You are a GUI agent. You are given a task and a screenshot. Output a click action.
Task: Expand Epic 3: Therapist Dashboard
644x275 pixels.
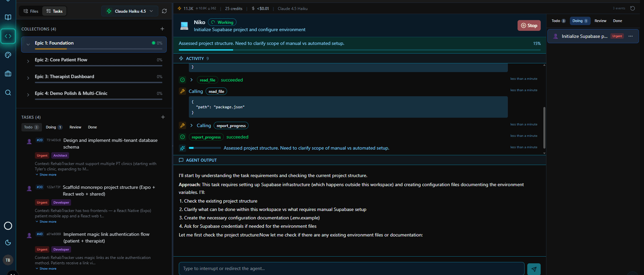pyautogui.click(x=28, y=78)
